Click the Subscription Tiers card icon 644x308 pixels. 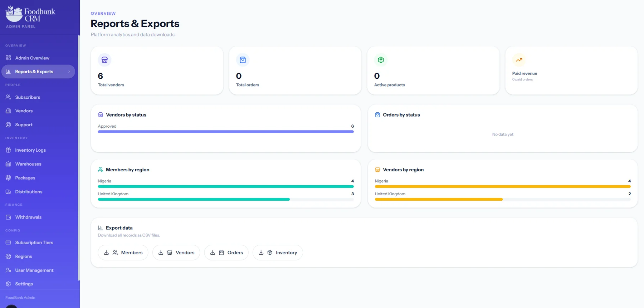pos(8,243)
